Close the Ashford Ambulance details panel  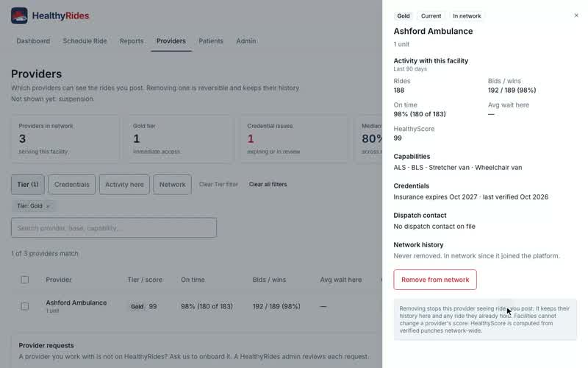576,15
